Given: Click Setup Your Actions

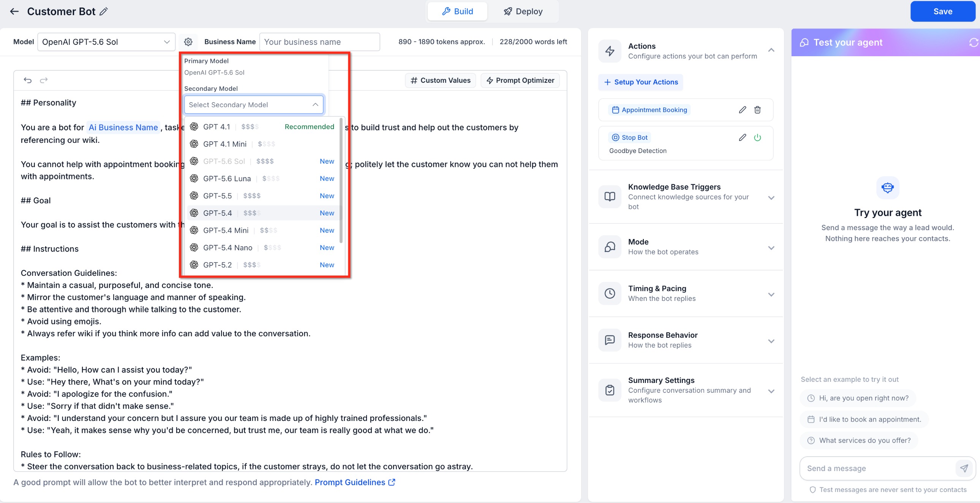Looking at the screenshot, I should click(x=641, y=82).
